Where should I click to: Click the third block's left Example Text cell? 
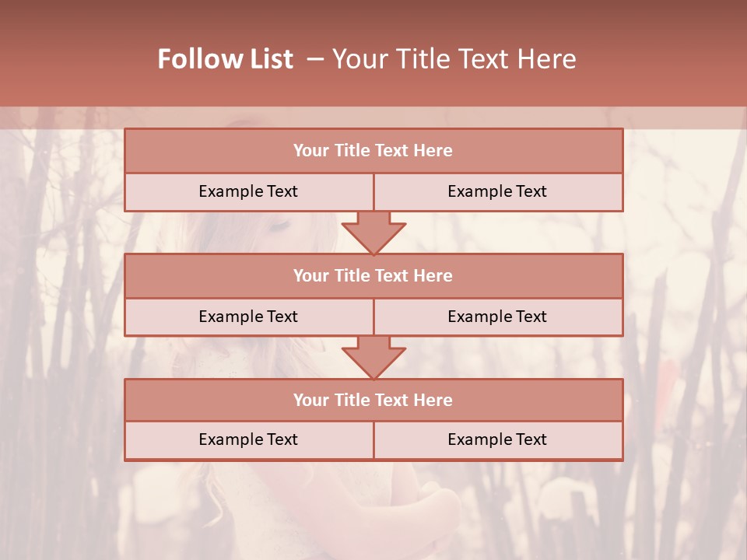click(249, 440)
